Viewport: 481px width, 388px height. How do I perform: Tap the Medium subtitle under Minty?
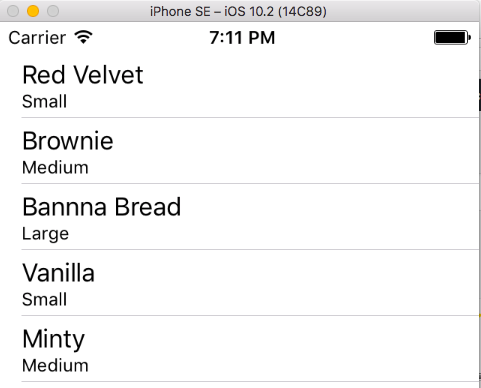pos(55,365)
